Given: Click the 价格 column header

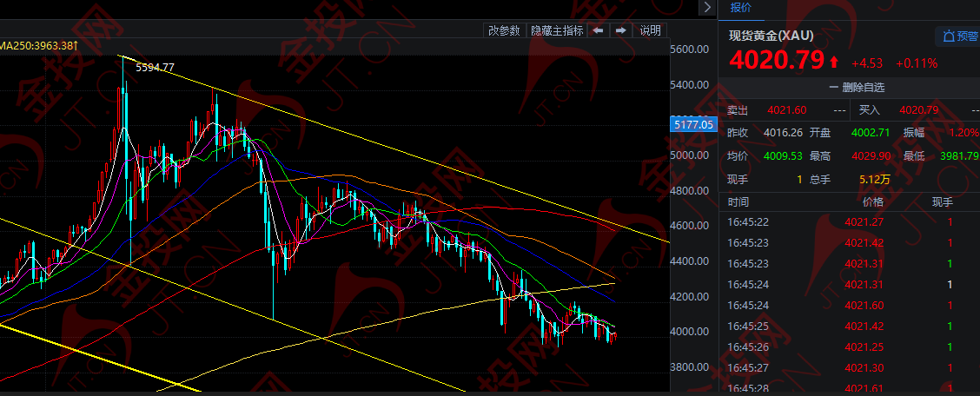Looking at the screenshot, I should tap(873, 201).
